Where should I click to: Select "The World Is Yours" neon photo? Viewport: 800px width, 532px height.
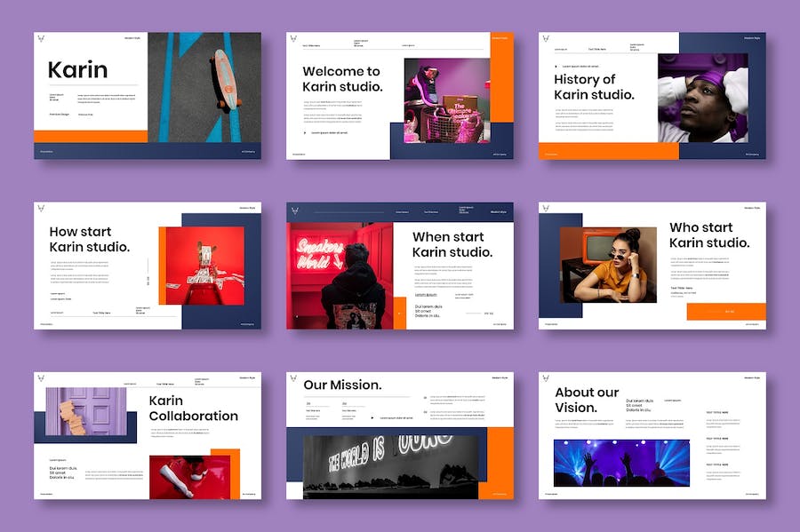pos(391,465)
